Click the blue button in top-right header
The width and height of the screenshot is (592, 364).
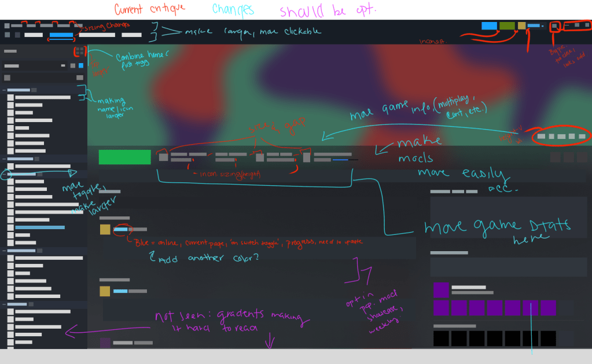coord(489,26)
